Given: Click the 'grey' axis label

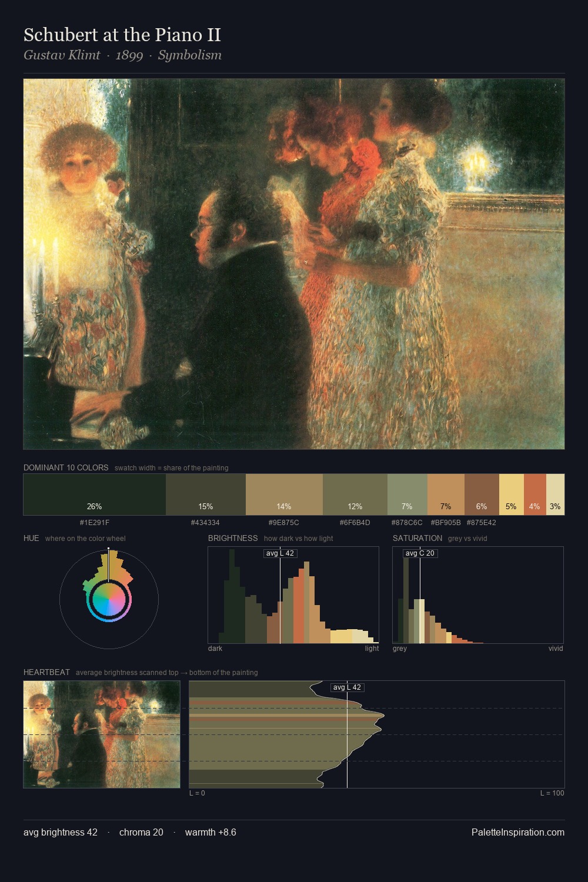Looking at the screenshot, I should (400, 649).
